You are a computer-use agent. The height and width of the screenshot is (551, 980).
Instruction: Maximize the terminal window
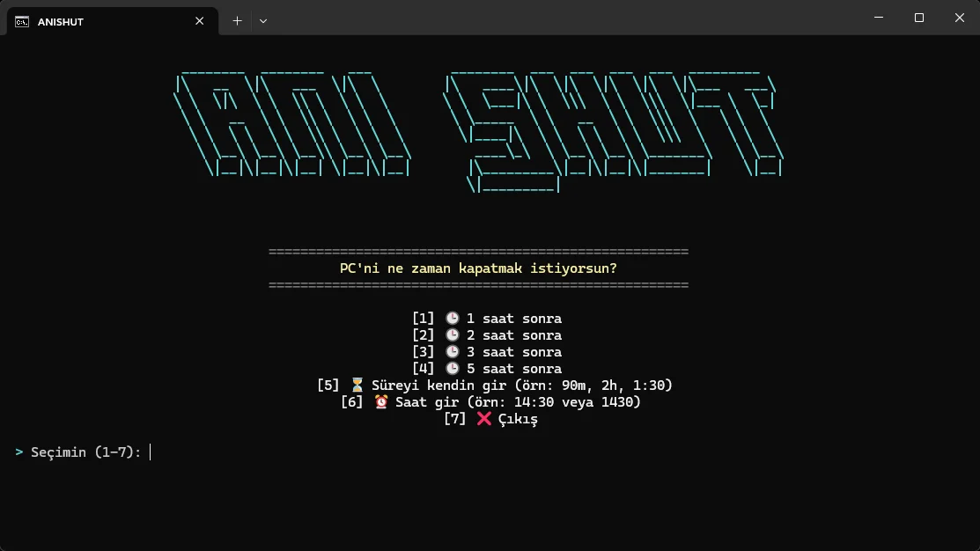click(x=918, y=18)
